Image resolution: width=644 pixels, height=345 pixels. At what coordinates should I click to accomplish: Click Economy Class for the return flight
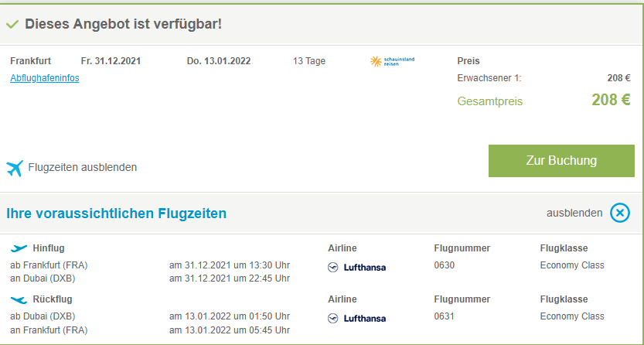[572, 316]
